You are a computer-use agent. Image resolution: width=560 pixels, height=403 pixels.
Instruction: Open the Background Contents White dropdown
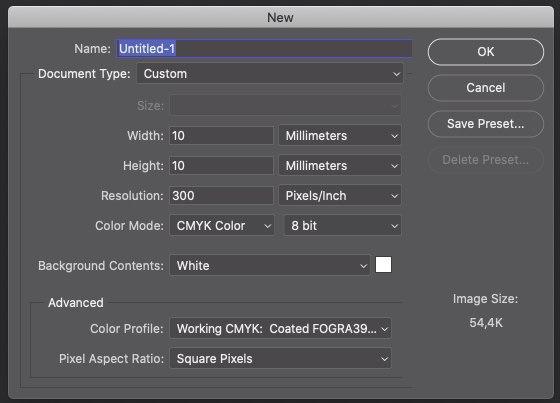coord(270,265)
